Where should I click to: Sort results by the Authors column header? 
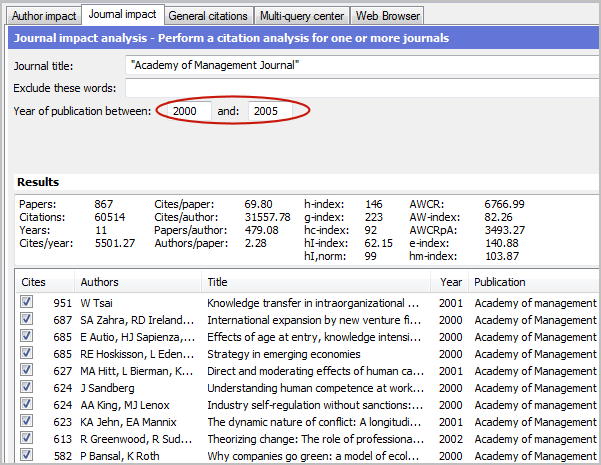tap(138, 282)
